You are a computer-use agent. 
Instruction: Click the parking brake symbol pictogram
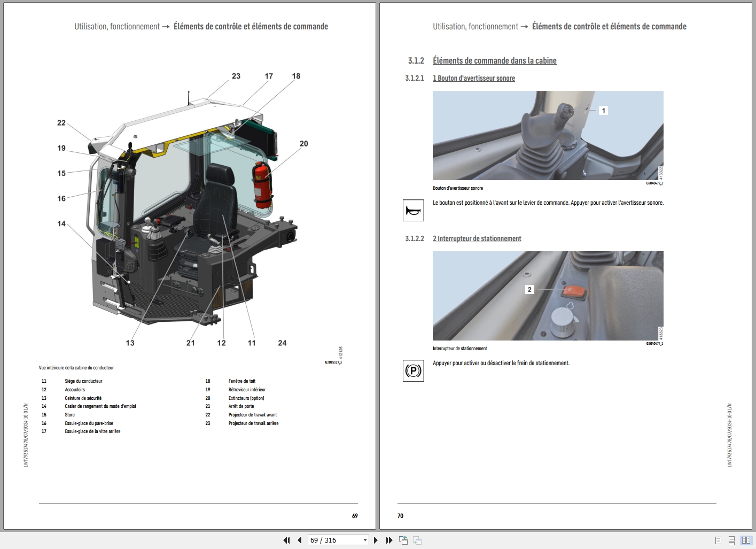[x=413, y=370]
